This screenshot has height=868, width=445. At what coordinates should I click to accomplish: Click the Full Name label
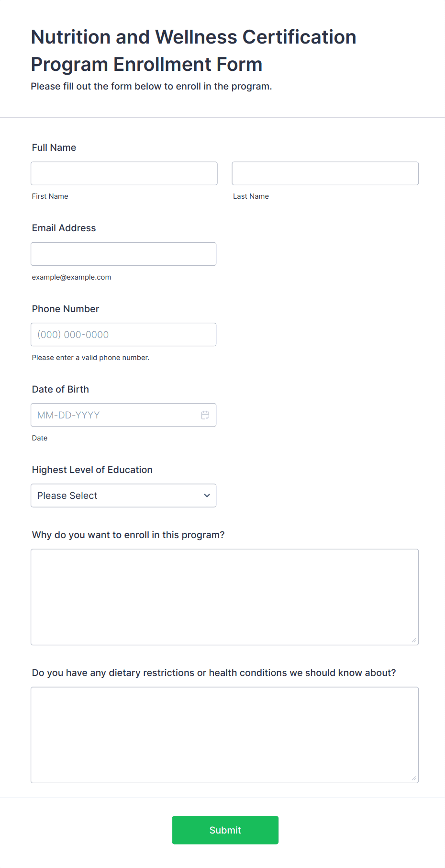click(x=54, y=147)
